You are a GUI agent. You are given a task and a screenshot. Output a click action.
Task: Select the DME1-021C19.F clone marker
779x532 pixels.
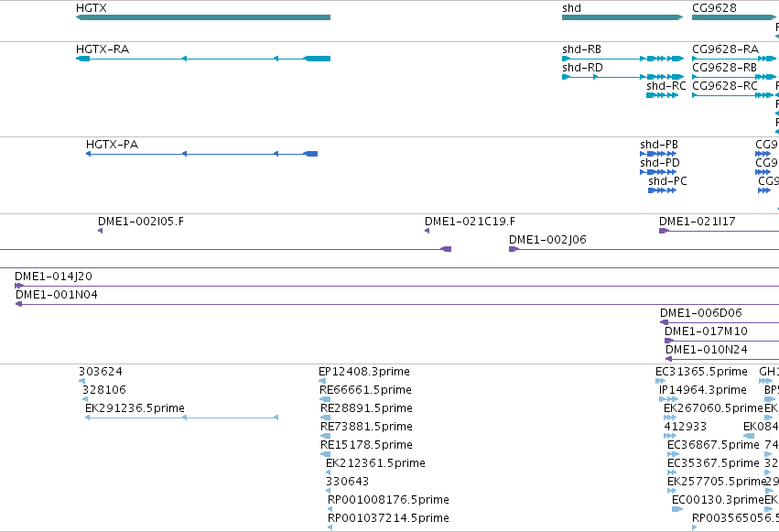pyautogui.click(x=427, y=231)
